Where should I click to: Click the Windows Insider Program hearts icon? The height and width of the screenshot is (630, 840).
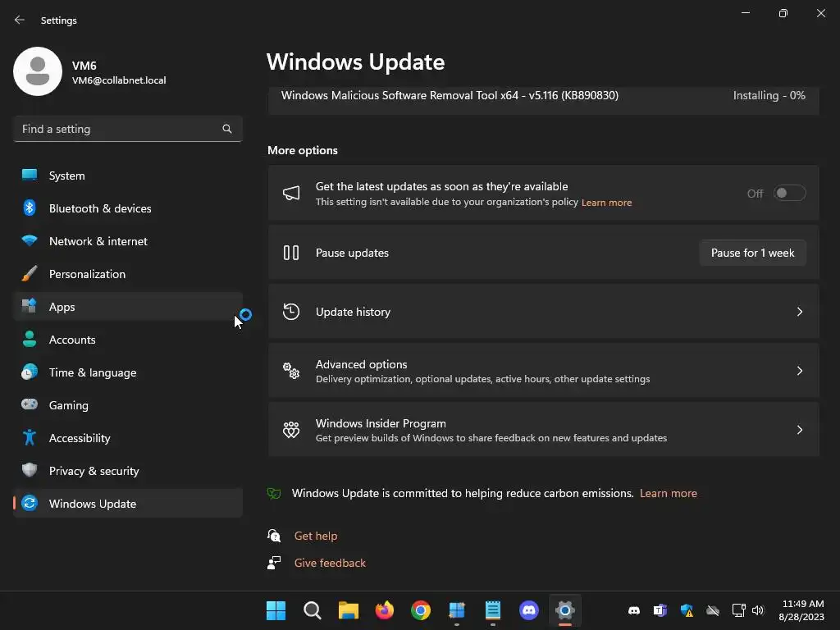[291, 430]
